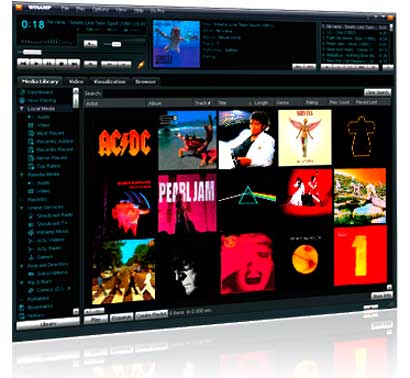Start playback with the Play button

[36, 63]
